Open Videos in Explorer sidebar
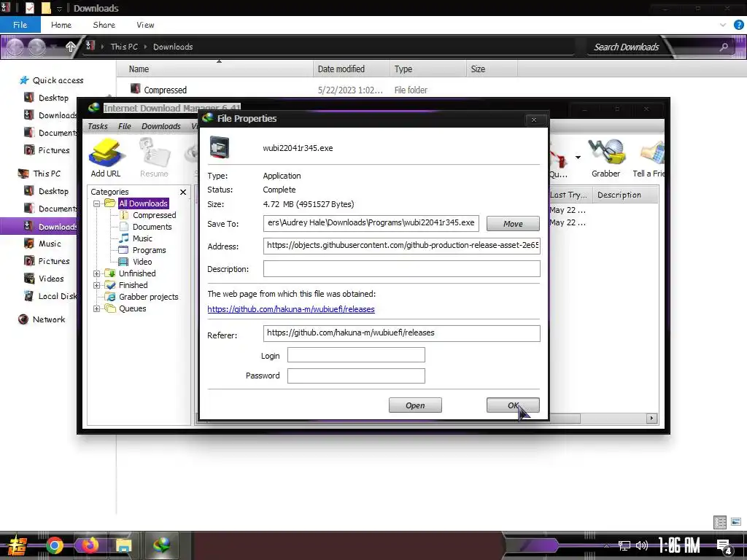This screenshot has height=560, width=747. tap(51, 279)
